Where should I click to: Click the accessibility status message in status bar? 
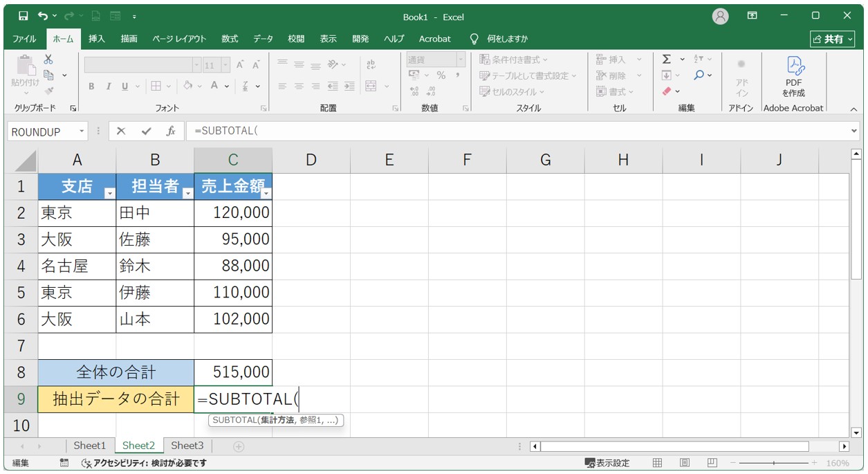144,463
